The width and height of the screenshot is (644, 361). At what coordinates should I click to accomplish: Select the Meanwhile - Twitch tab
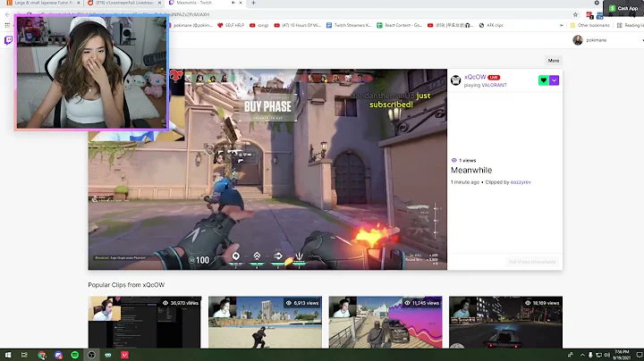201,3
